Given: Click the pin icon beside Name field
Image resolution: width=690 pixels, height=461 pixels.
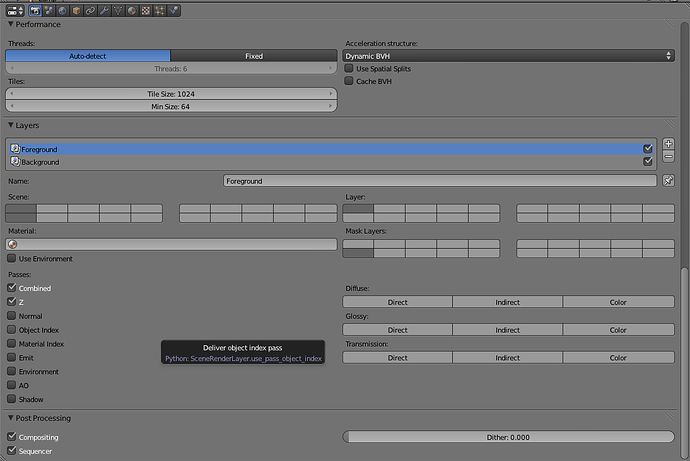Looking at the screenshot, I should (x=668, y=180).
